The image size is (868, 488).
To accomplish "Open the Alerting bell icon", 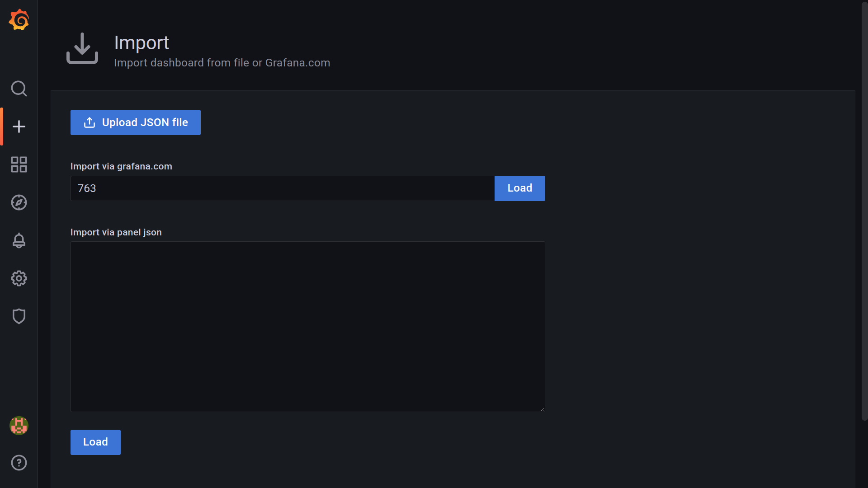I will pyautogui.click(x=19, y=240).
